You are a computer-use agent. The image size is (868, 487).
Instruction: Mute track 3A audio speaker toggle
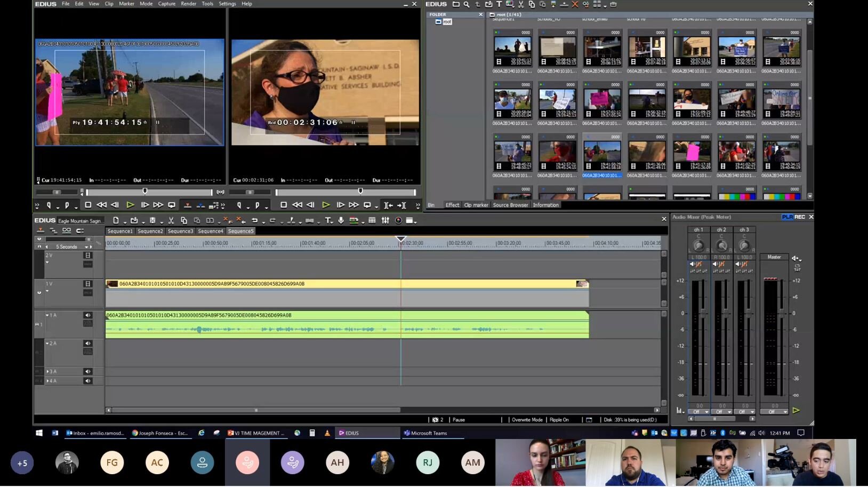[x=87, y=371]
